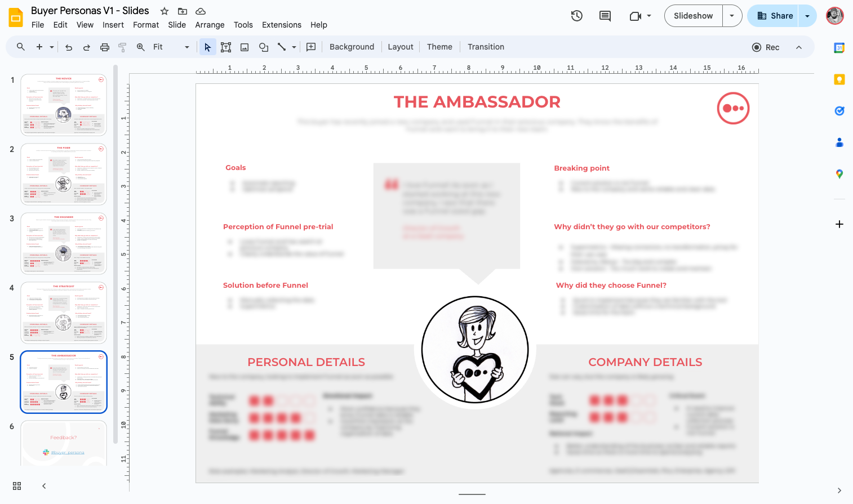Click the zoom magnifier tool
This screenshot has width=853, height=504.
click(x=141, y=47)
